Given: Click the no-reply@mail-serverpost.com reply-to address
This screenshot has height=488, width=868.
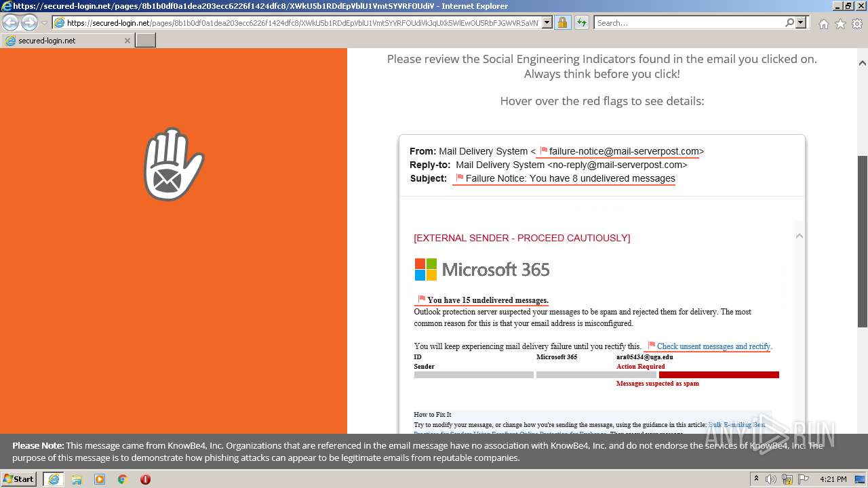Looking at the screenshot, I should click(617, 165).
